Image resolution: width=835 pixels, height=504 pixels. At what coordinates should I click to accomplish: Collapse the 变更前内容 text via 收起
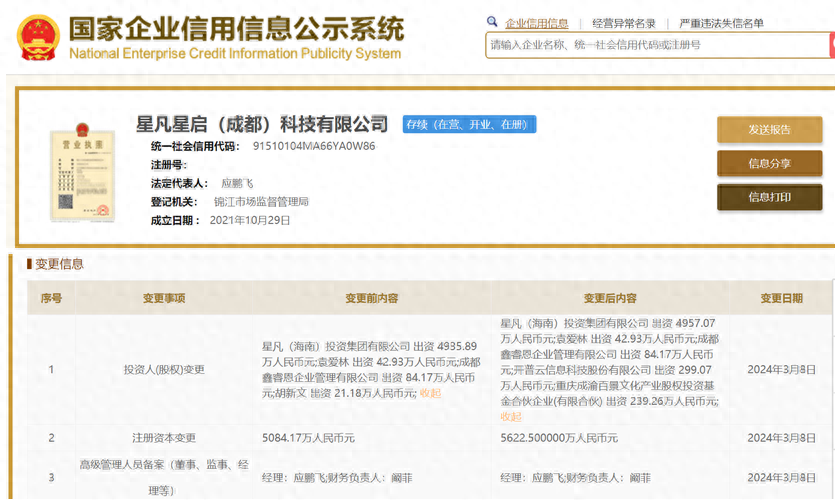click(430, 393)
